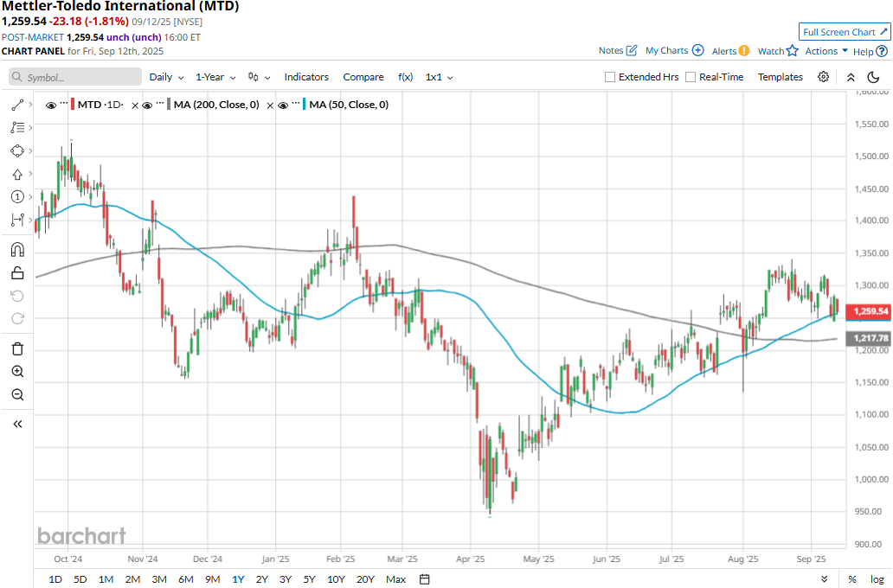Expand the shapes tool options arrow
Screen dimensions: 893x588
tap(30, 150)
